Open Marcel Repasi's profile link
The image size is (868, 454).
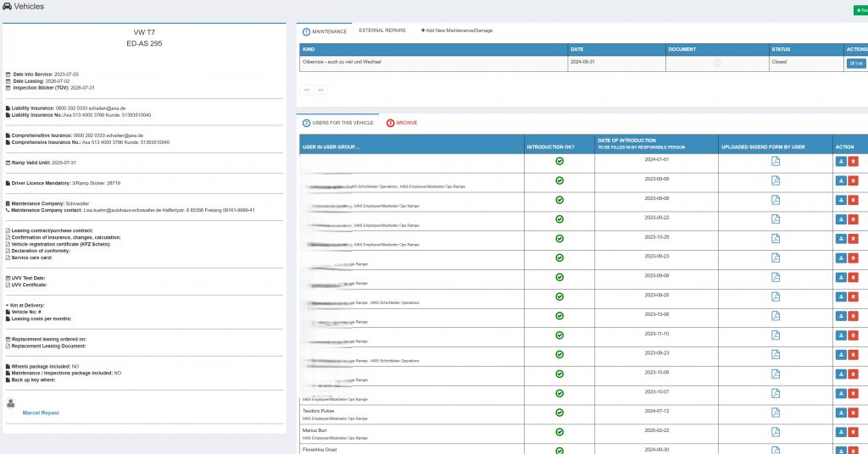(41, 412)
